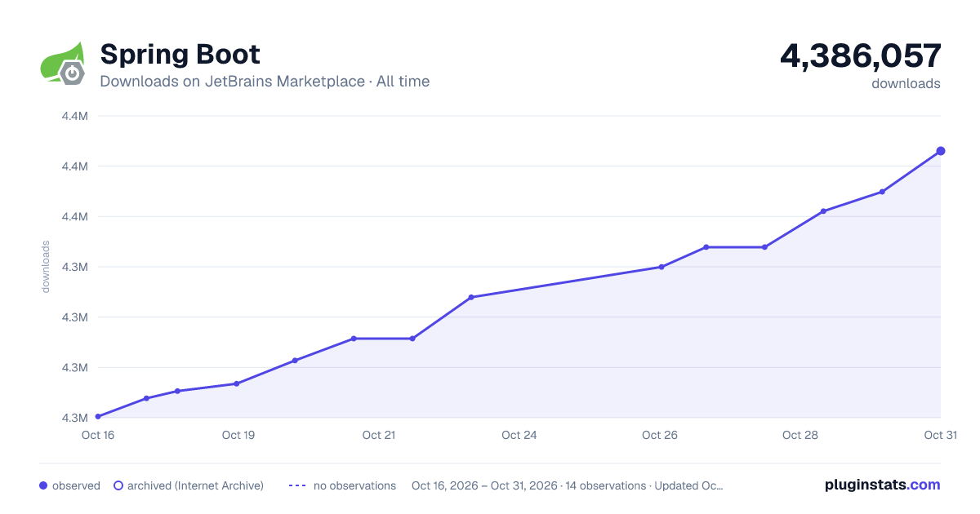Image resolution: width=980 pixels, height=514 pixels.
Task: Select the large final data point at Oct 31
Action: [941, 151]
